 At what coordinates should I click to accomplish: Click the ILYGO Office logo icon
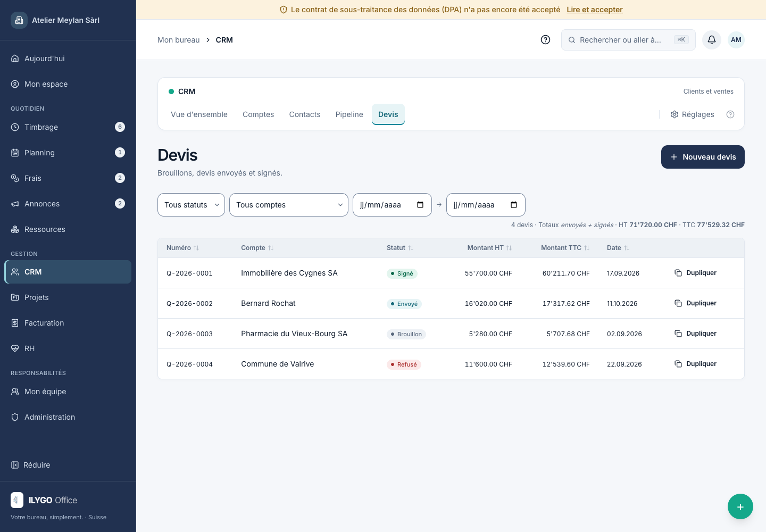(17, 500)
